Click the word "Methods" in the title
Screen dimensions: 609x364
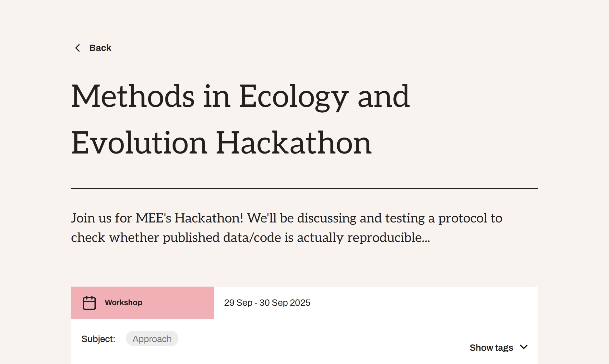coord(133,96)
